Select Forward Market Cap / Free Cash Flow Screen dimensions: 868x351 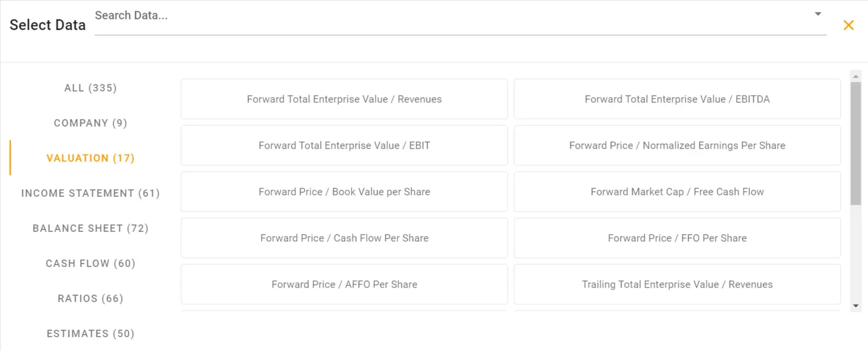(x=677, y=192)
